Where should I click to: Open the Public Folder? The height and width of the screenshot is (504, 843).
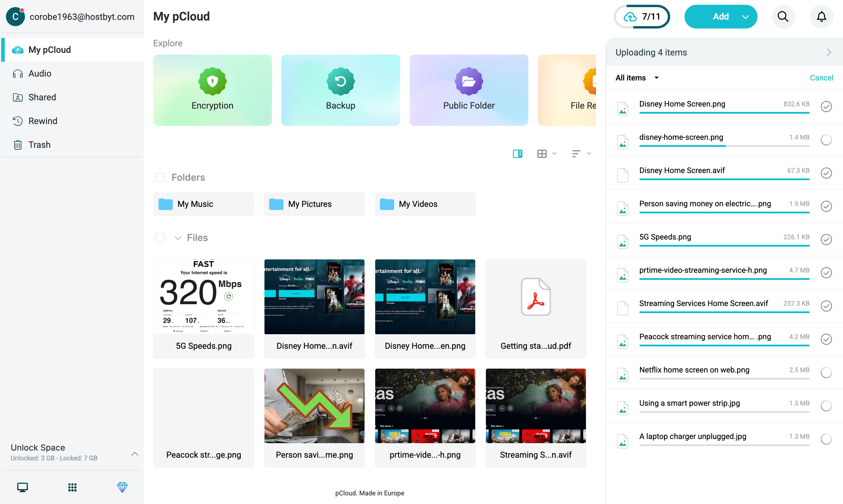pos(469,90)
